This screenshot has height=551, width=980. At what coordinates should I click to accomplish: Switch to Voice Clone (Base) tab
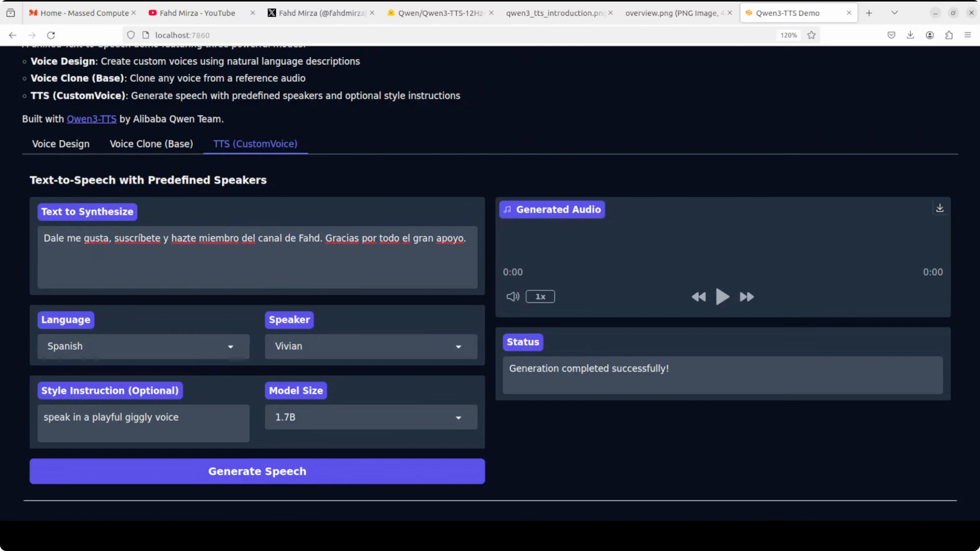[151, 144]
